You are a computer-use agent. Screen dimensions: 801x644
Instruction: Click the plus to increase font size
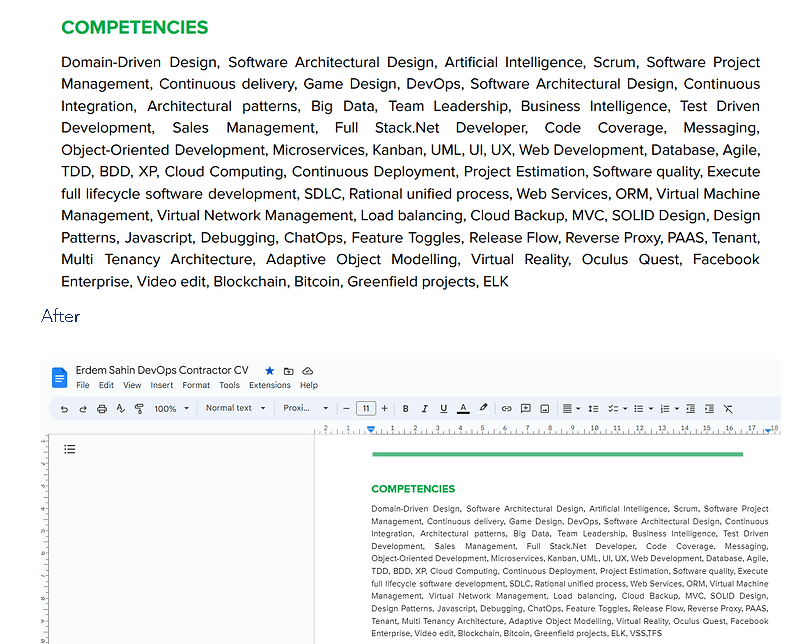[x=385, y=409]
